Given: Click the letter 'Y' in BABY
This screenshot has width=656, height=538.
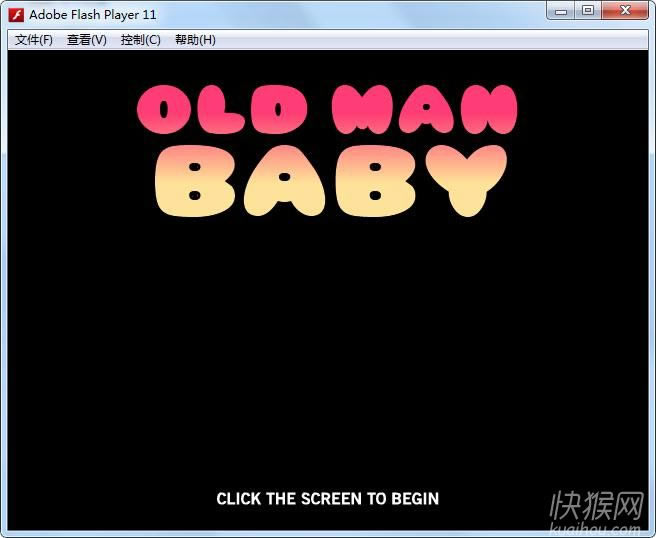Looking at the screenshot, I should click(463, 180).
